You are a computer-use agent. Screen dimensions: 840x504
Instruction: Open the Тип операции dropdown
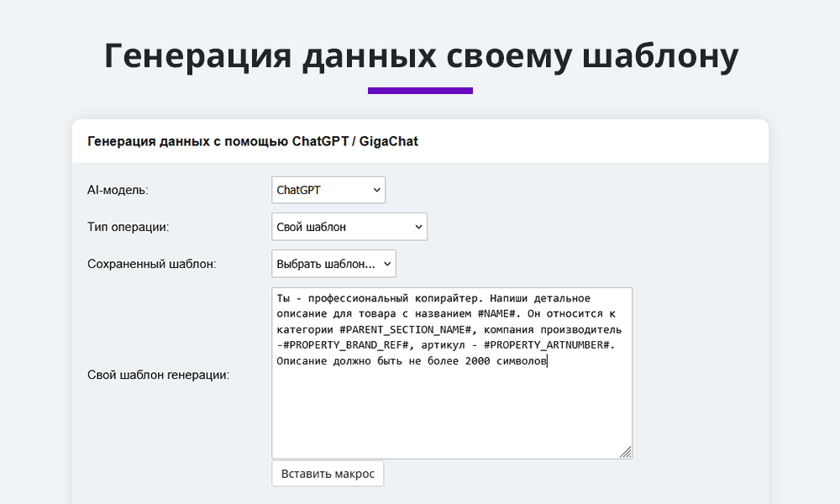tap(349, 226)
